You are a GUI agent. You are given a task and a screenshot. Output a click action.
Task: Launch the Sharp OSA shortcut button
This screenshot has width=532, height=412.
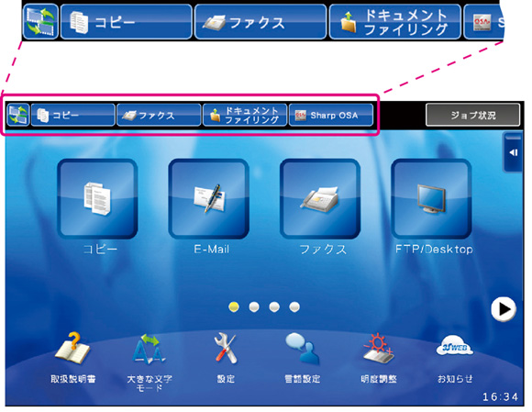coord(331,115)
